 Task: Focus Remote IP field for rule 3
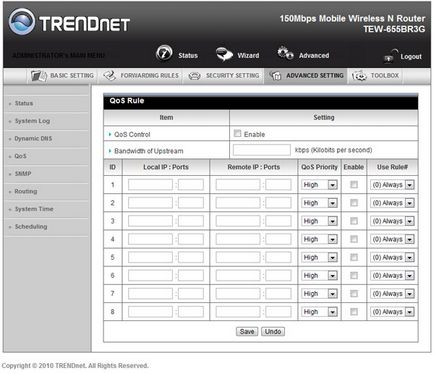point(238,221)
